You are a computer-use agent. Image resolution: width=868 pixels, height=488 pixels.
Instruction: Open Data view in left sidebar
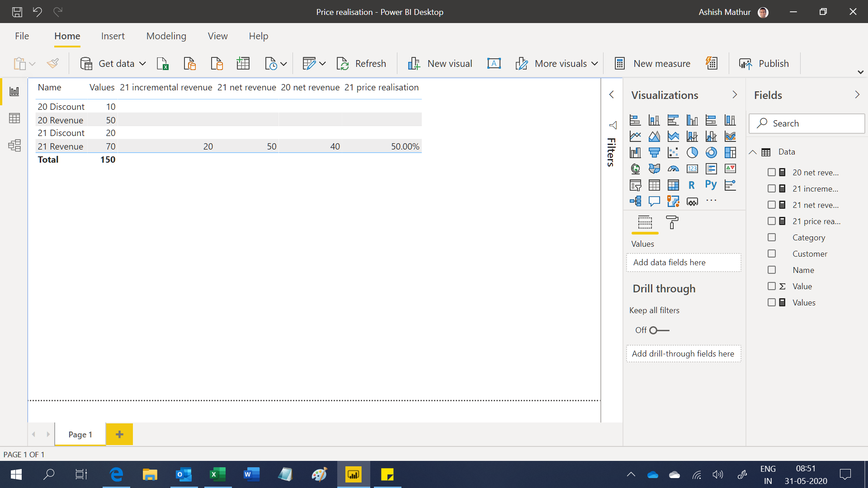coord(14,118)
